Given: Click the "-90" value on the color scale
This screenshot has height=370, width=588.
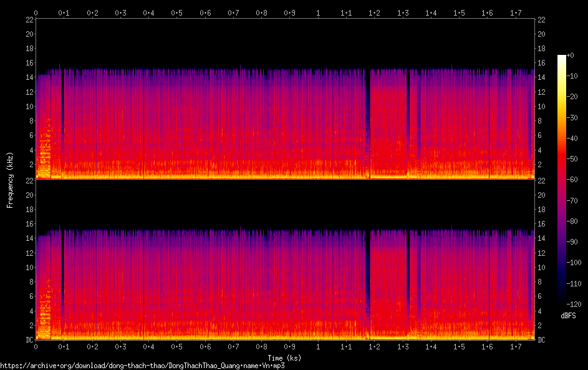Looking at the screenshot, I should pos(572,241).
